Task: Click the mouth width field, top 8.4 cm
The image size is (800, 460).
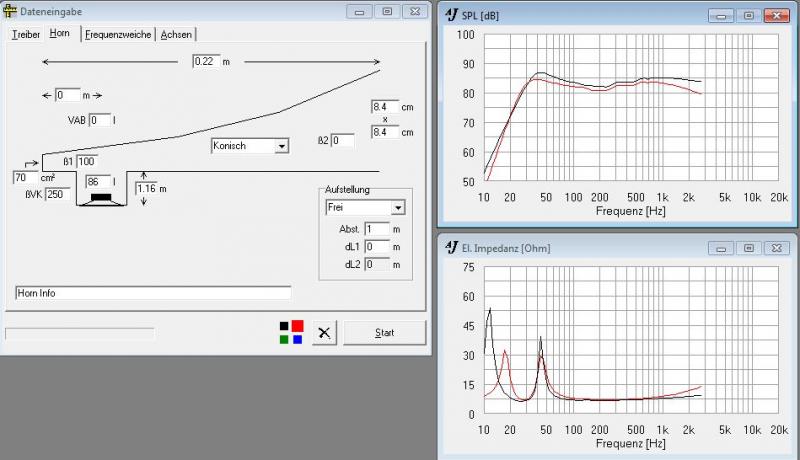Action: click(385, 107)
